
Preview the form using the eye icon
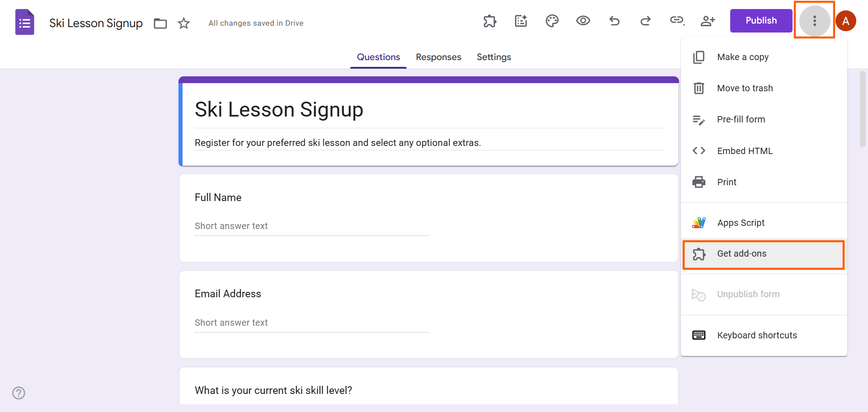[x=583, y=21]
